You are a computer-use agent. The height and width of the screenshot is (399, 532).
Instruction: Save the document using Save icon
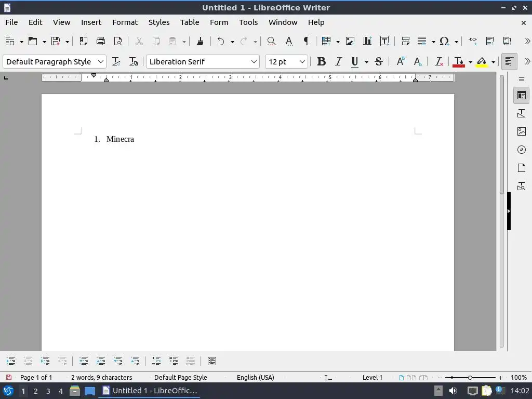[x=56, y=41]
